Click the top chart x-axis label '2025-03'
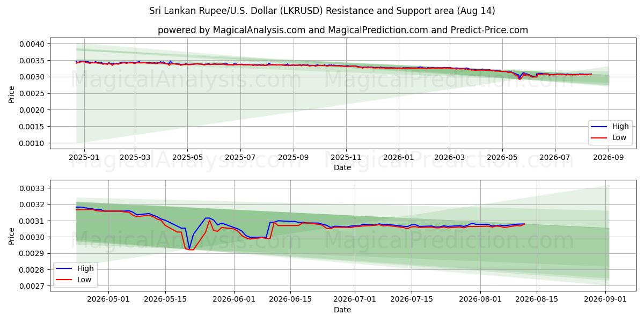 pyautogui.click(x=134, y=158)
